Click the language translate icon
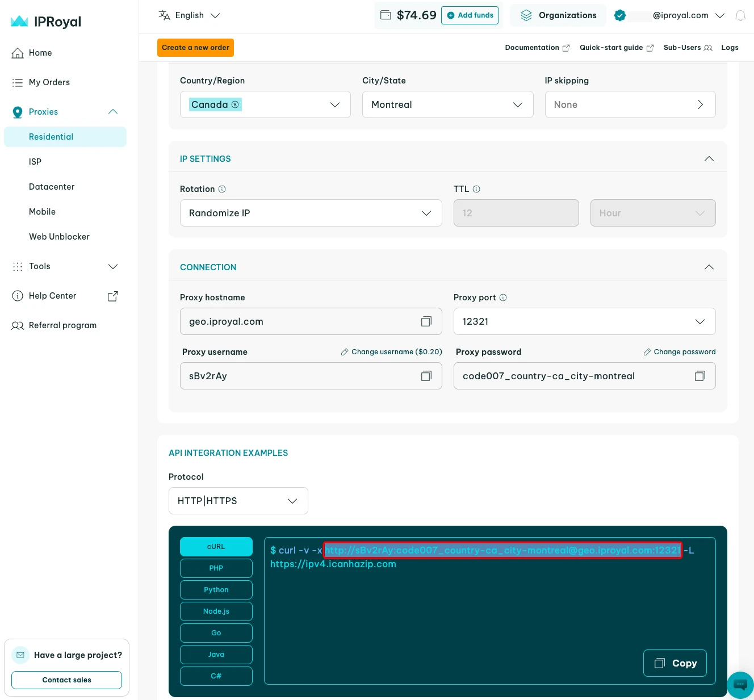The image size is (754, 700). click(x=165, y=15)
